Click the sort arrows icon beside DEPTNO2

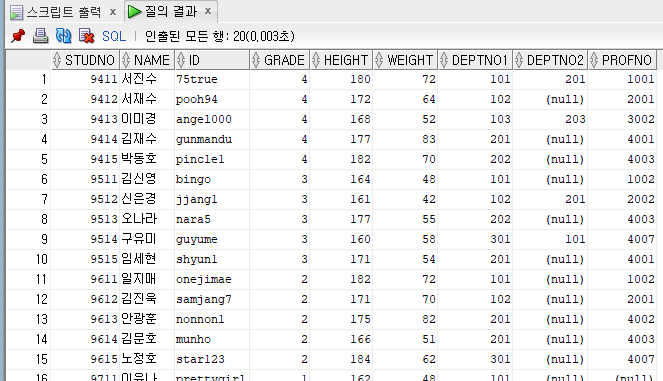pyautogui.click(x=519, y=60)
